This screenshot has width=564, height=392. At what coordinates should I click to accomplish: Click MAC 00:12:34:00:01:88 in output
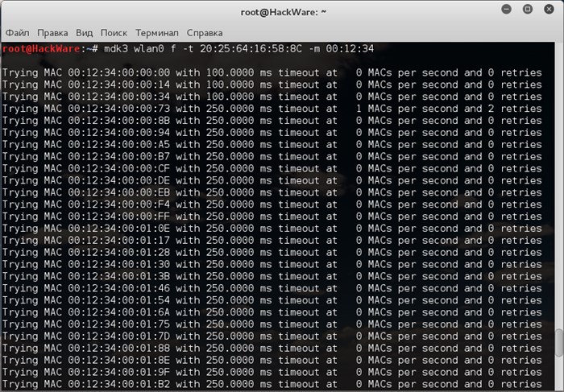tap(119, 349)
